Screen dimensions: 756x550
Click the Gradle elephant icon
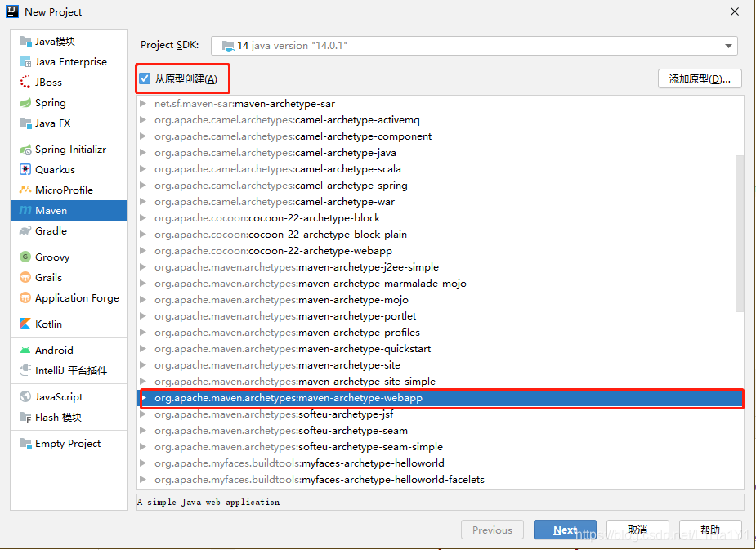tap(25, 231)
